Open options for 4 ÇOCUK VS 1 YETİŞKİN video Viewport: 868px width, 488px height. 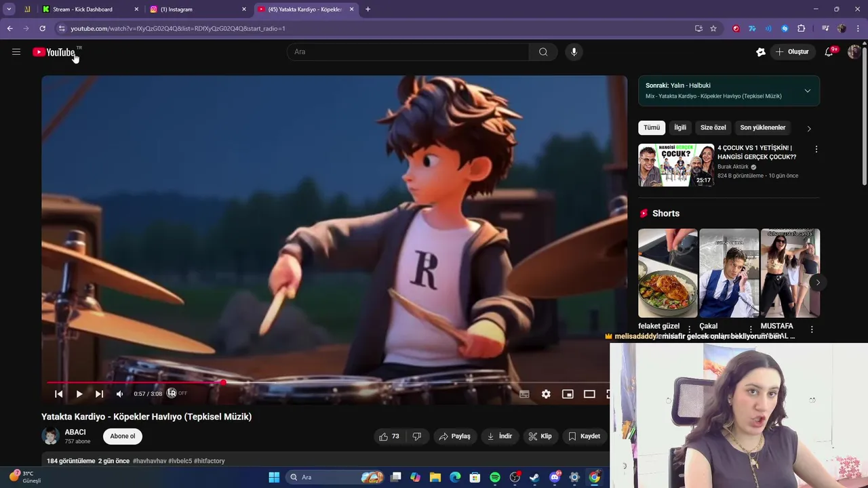click(816, 149)
